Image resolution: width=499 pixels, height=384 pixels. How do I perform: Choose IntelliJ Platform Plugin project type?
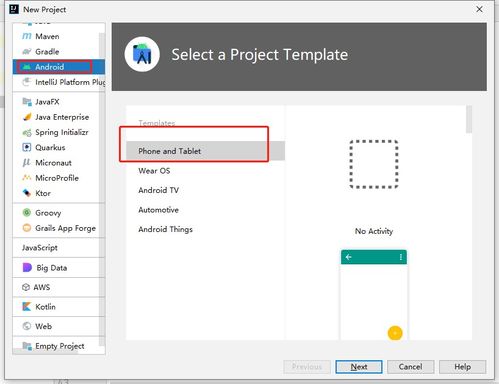pyautogui.click(x=59, y=82)
